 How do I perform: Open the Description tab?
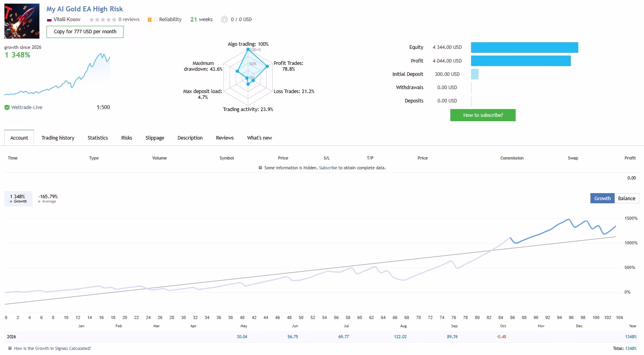(190, 138)
